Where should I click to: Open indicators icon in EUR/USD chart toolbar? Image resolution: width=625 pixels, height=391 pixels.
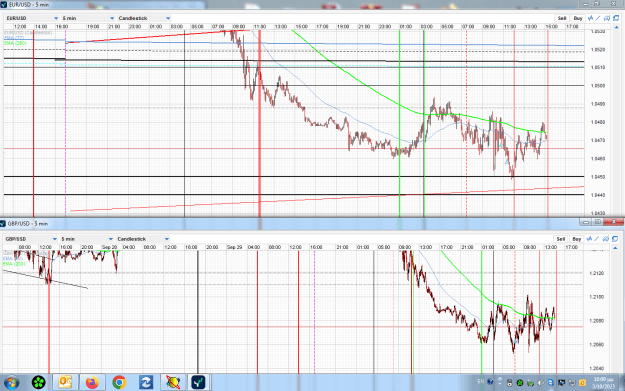click(590, 18)
